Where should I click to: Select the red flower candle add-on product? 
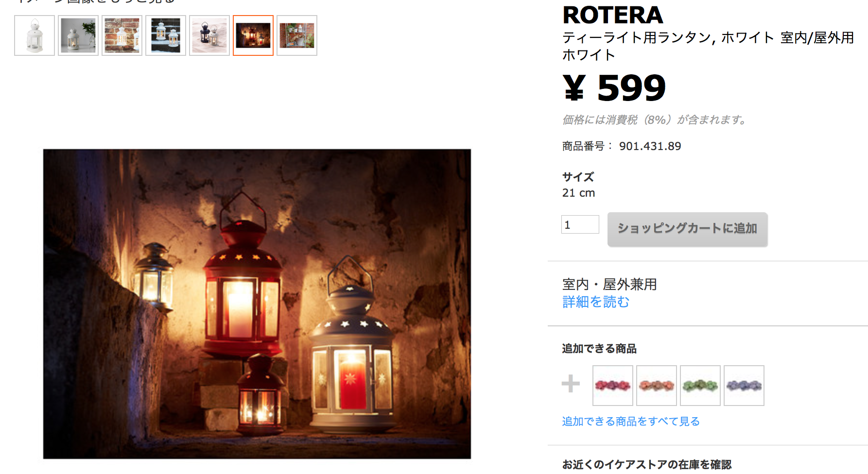pyautogui.click(x=613, y=386)
